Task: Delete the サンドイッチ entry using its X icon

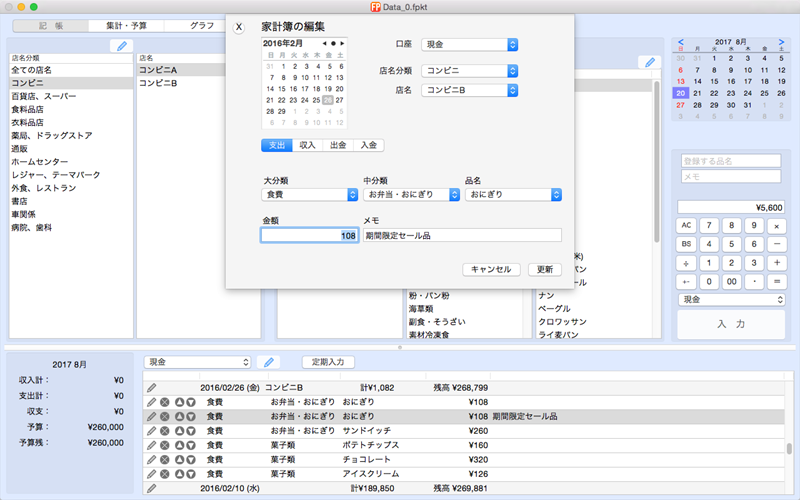Action: click(165, 431)
